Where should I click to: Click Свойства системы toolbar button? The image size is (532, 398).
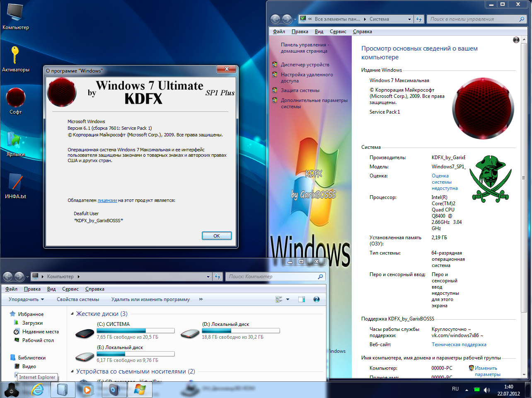coord(78,299)
